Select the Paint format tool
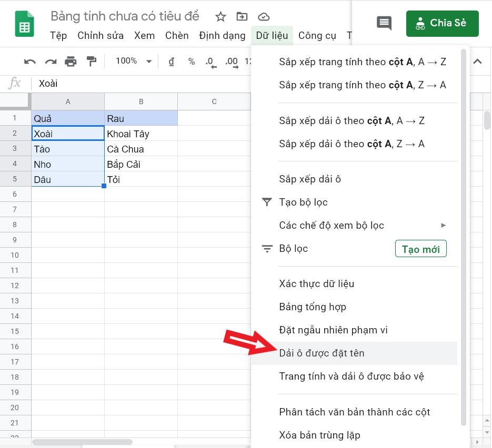 click(x=91, y=62)
